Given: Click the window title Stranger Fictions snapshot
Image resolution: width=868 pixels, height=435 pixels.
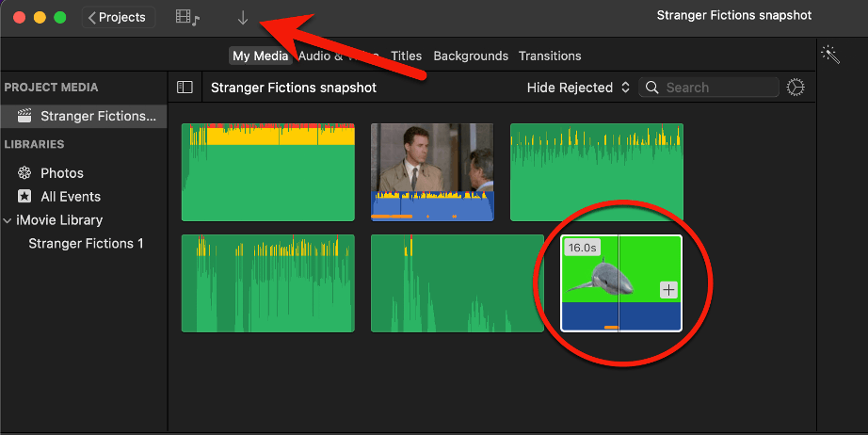Looking at the screenshot, I should (x=734, y=15).
